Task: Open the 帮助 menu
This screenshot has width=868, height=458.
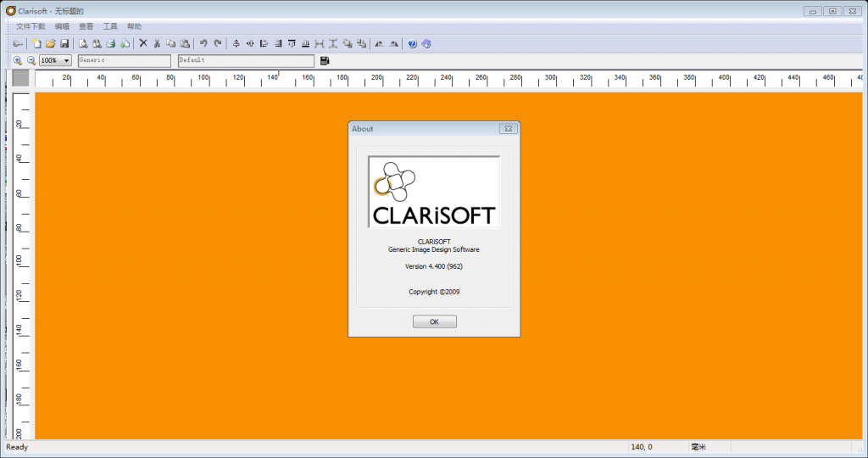Action: click(x=135, y=26)
